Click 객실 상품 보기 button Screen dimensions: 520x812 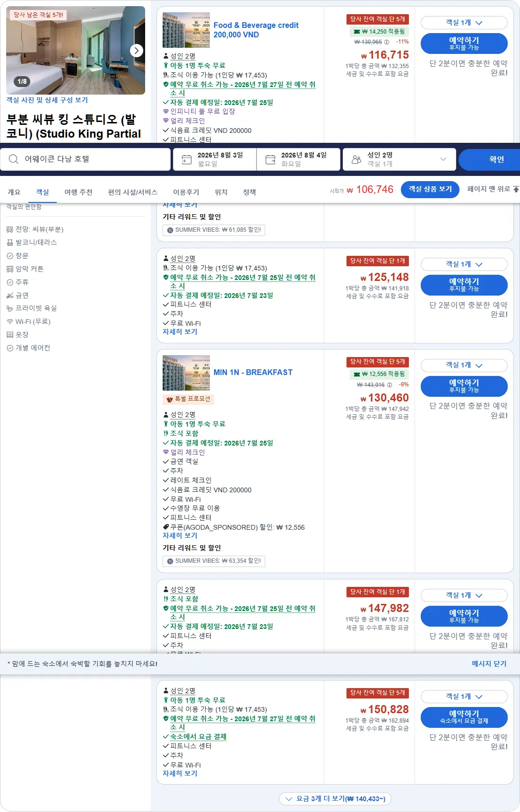coord(430,189)
